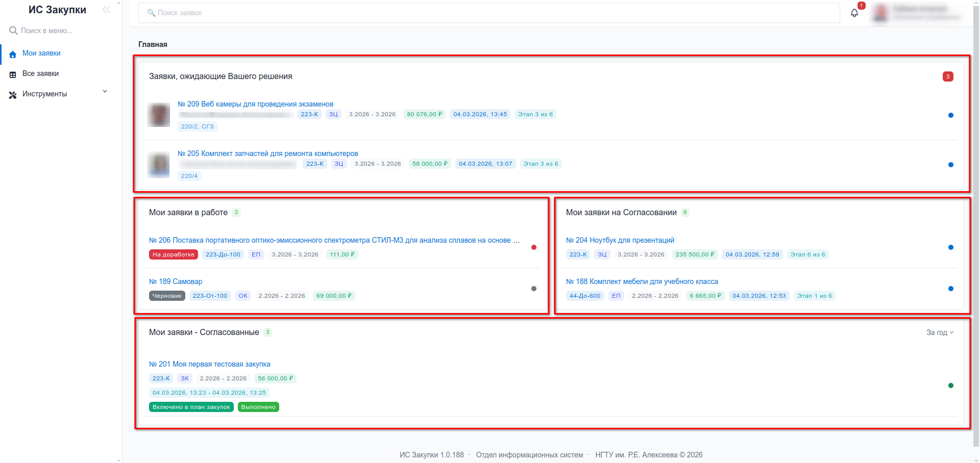
Task: Click the Этап 6 из 6 stage tag
Action: (807, 254)
